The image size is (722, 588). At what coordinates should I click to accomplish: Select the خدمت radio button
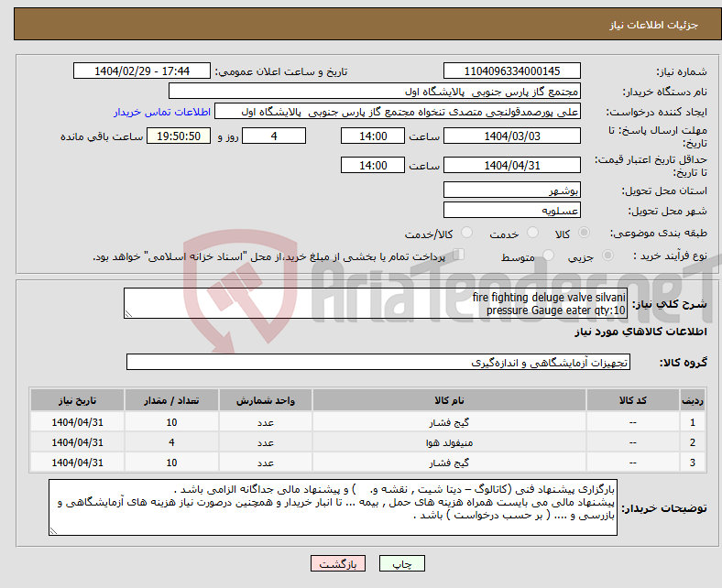532,233
